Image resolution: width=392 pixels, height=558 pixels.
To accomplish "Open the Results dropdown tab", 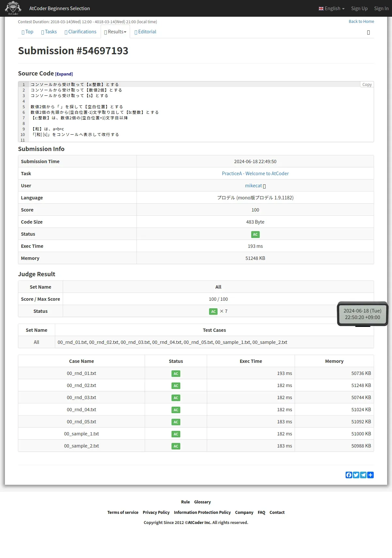I will 115,32.
